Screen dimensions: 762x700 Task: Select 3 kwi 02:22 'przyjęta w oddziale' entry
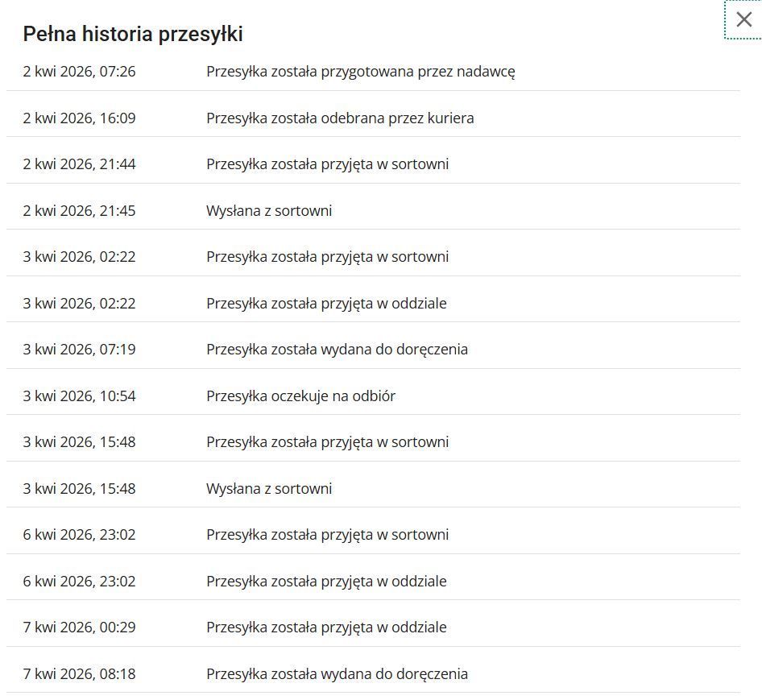click(x=326, y=304)
